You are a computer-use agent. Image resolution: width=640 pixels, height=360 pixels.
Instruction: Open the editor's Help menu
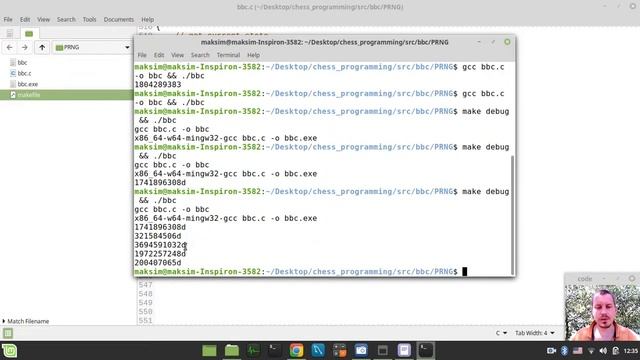147,19
